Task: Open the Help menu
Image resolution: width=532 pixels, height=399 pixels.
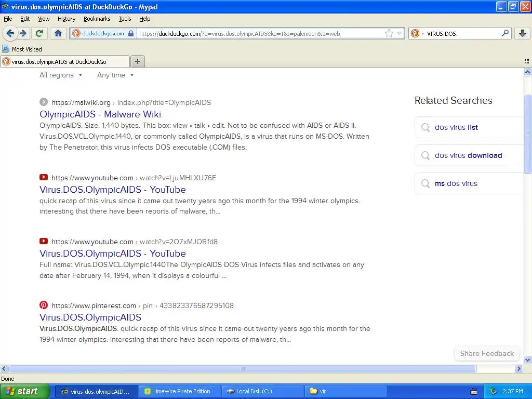Action: click(x=144, y=19)
